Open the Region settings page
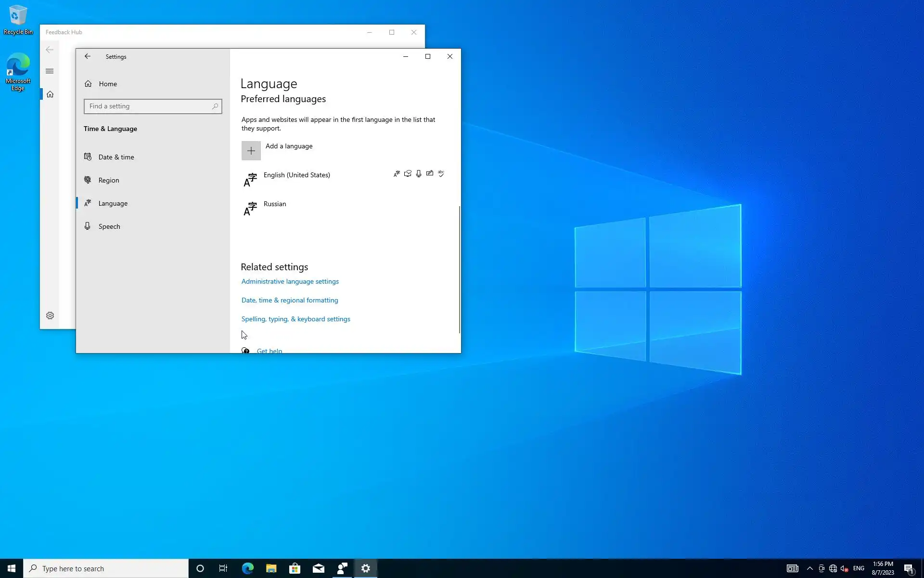The width and height of the screenshot is (924, 578). tap(109, 180)
